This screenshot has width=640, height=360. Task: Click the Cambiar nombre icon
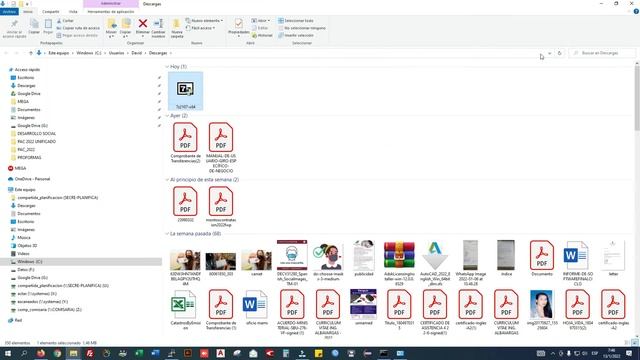[158, 24]
